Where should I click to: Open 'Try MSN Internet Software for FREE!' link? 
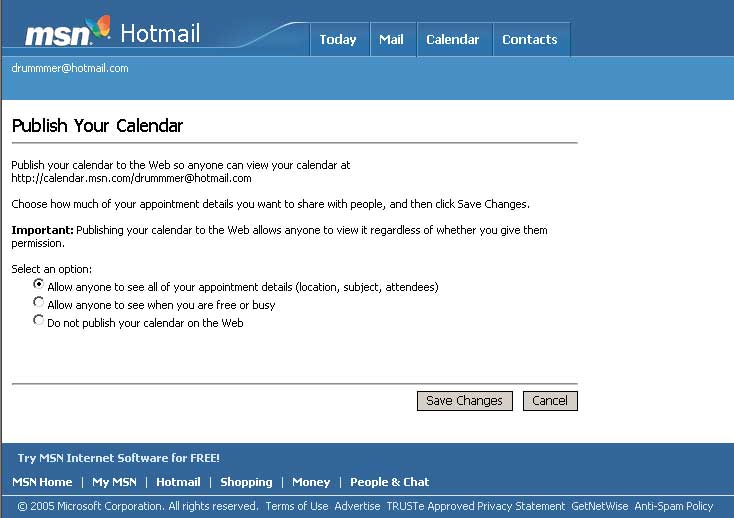point(118,458)
